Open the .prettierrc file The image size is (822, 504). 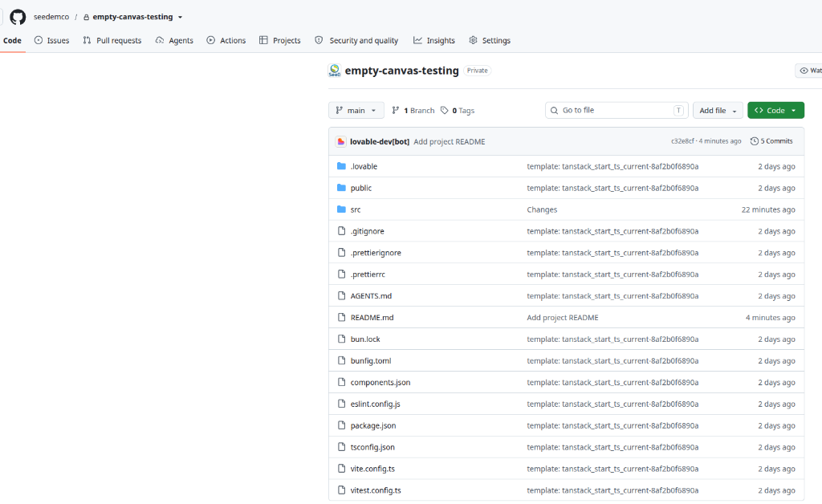368,274
